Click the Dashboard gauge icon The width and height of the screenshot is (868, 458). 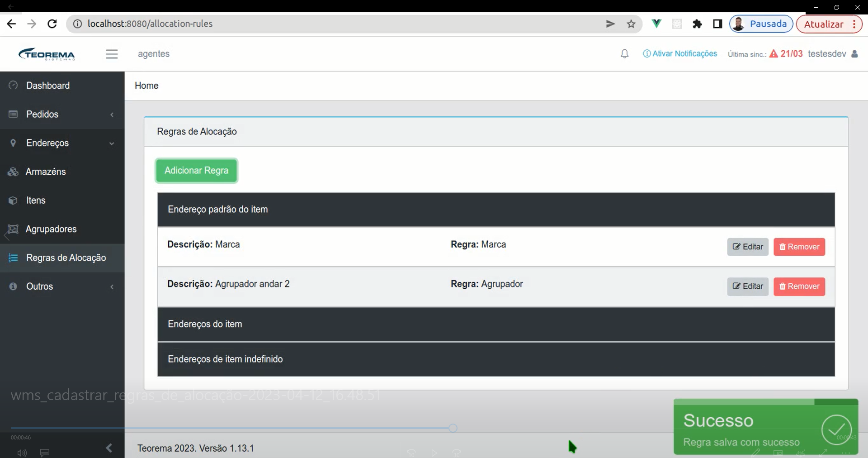pos(13,85)
